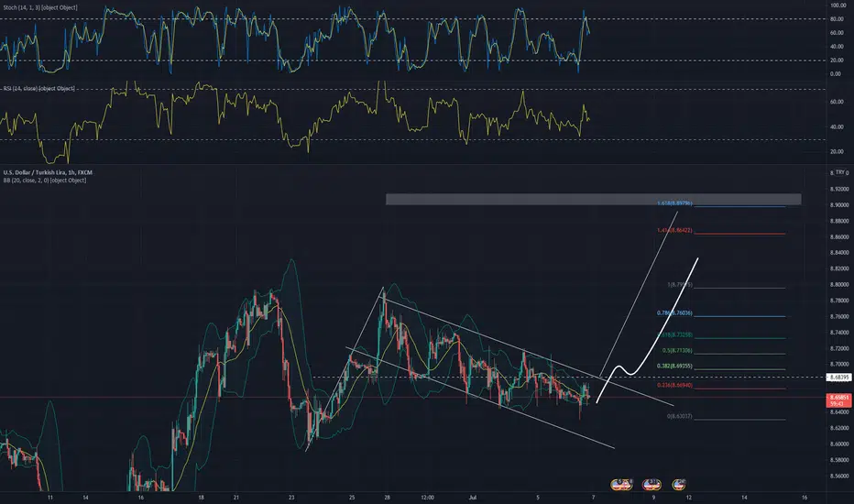Click the 28 date on time axis

388,498
